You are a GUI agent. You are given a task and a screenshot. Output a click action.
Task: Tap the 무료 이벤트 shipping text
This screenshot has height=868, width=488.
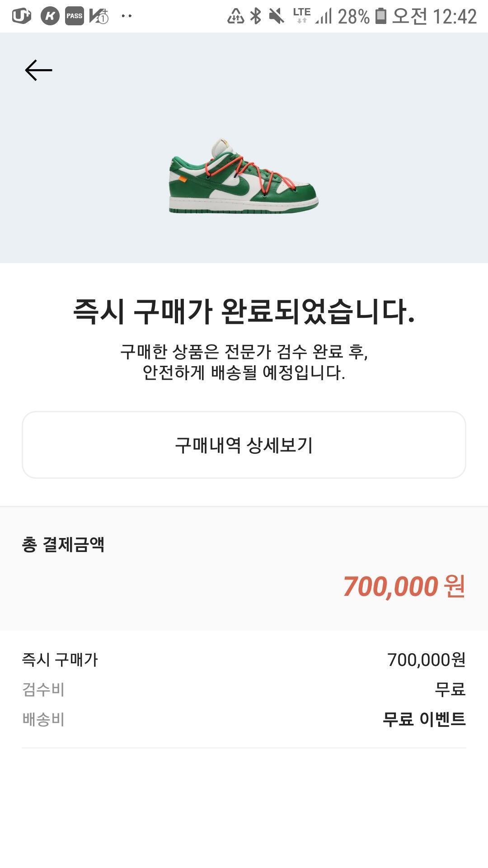(424, 719)
